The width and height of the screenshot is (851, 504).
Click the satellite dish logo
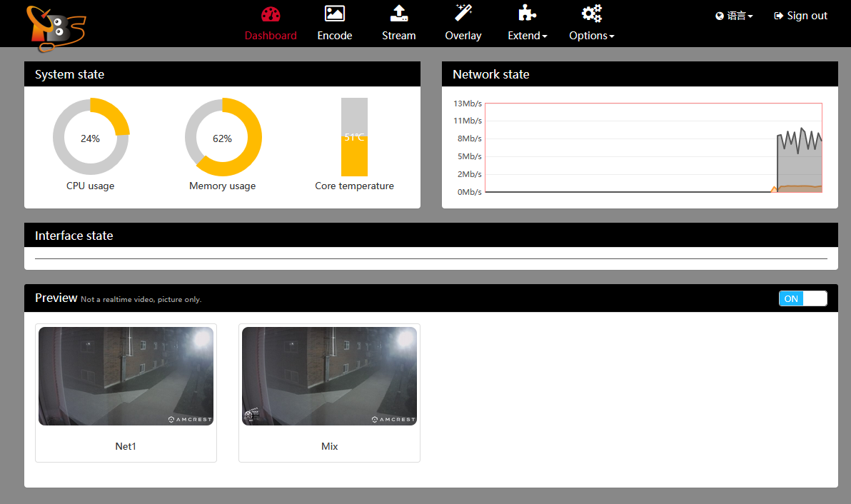(56, 29)
